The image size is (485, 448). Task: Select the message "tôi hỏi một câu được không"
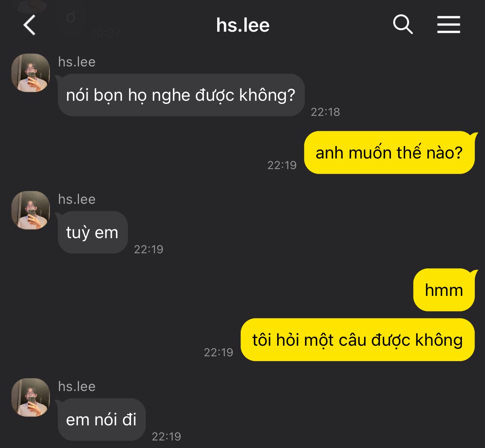click(x=357, y=340)
